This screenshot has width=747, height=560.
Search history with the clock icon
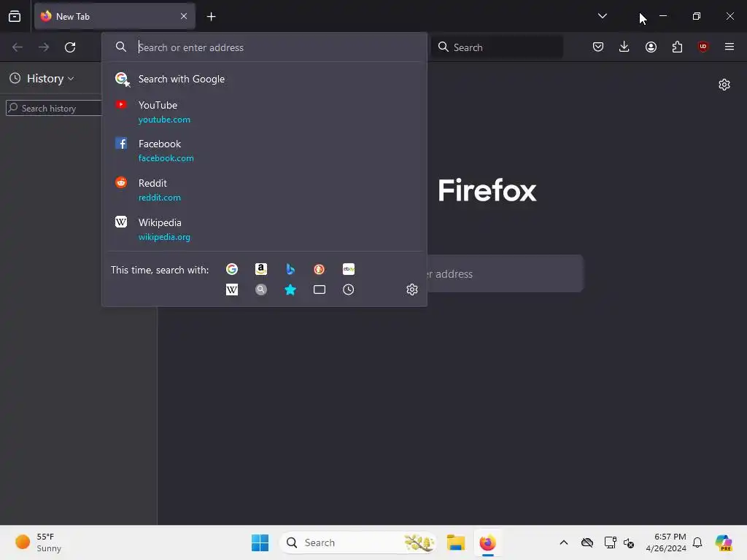coord(348,289)
